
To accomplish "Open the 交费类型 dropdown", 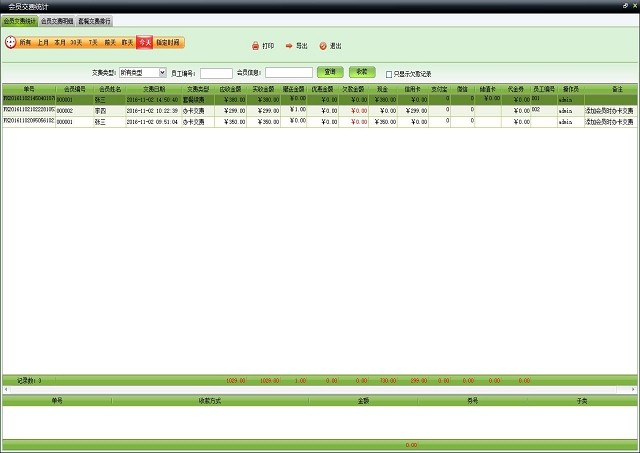I will pyautogui.click(x=142, y=72).
